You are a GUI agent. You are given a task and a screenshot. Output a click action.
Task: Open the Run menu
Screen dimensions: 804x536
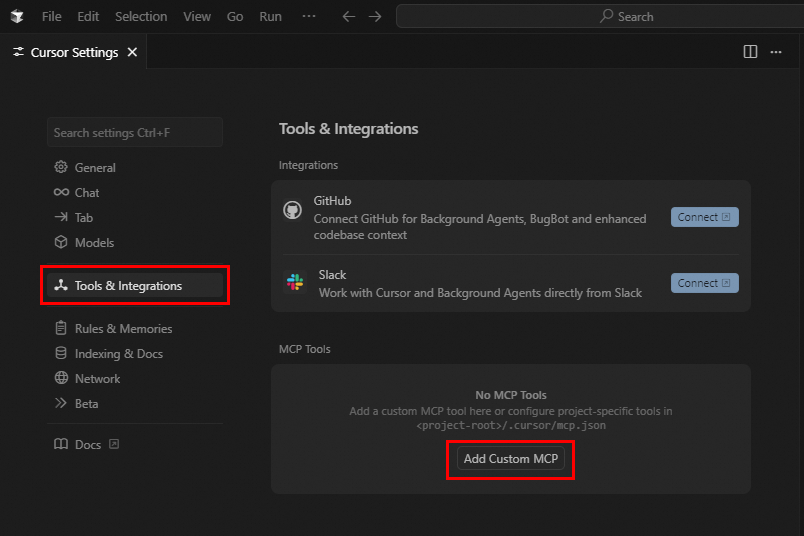click(270, 17)
